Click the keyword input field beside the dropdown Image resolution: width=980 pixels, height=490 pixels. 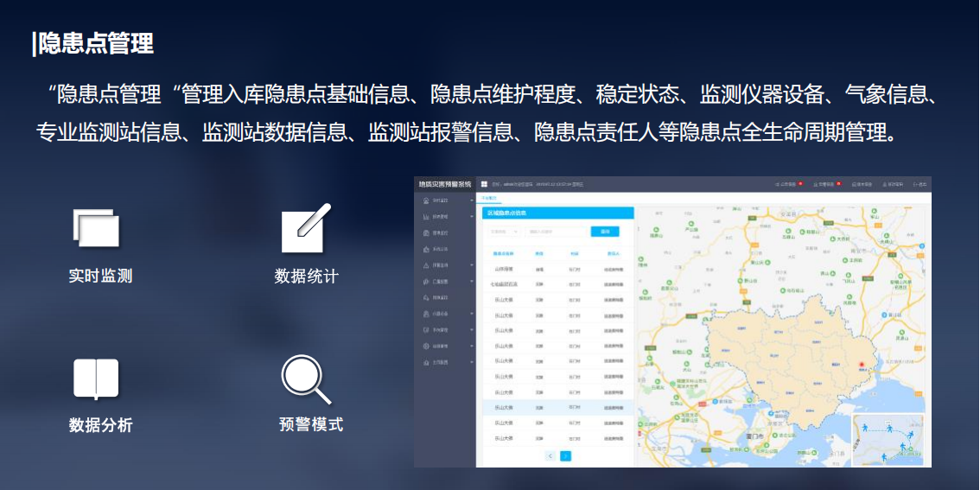pyautogui.click(x=556, y=232)
